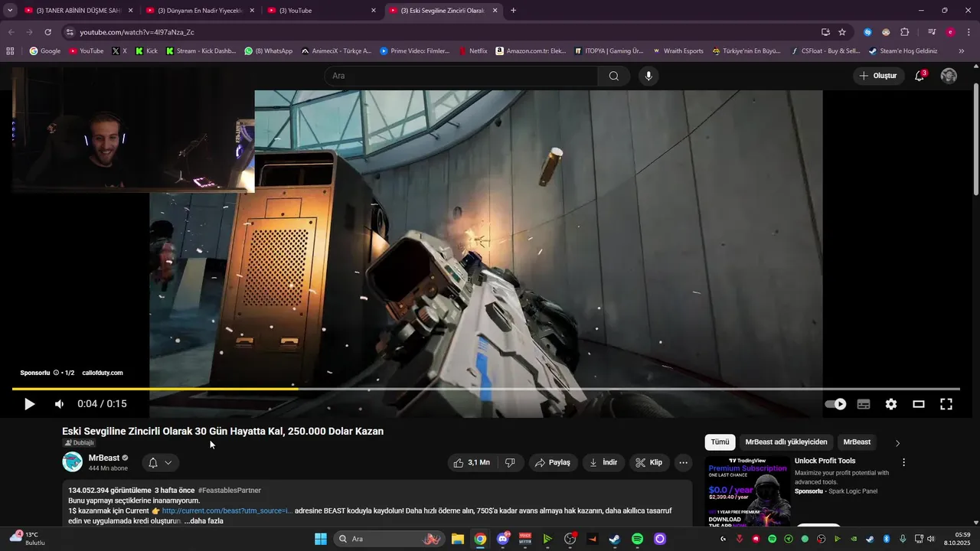This screenshot has height=551, width=980.
Task: Open the Chrome three-dot menu
Action: 968,32
